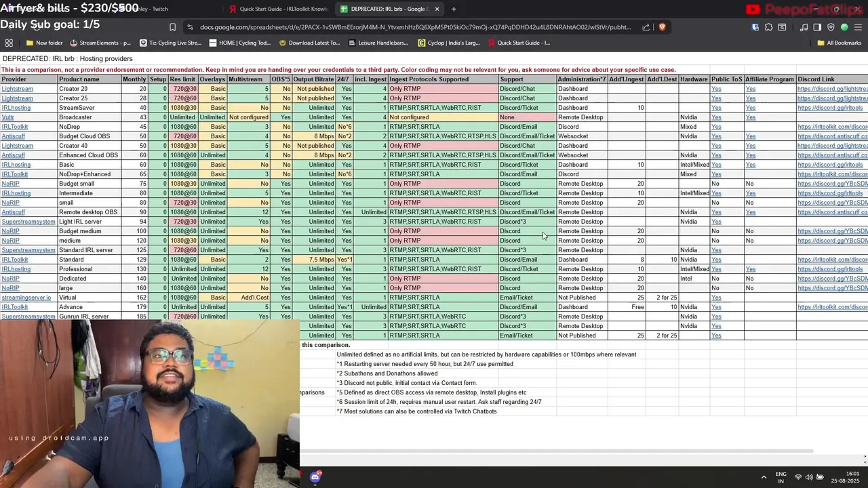
Task: Click the share page icon in address bar
Action: click(646, 27)
